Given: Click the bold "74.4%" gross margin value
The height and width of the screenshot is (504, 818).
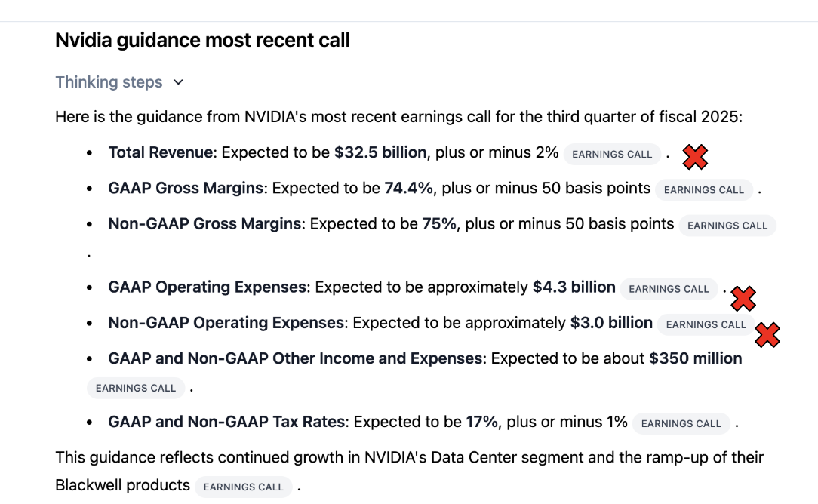Looking at the screenshot, I should [x=408, y=188].
